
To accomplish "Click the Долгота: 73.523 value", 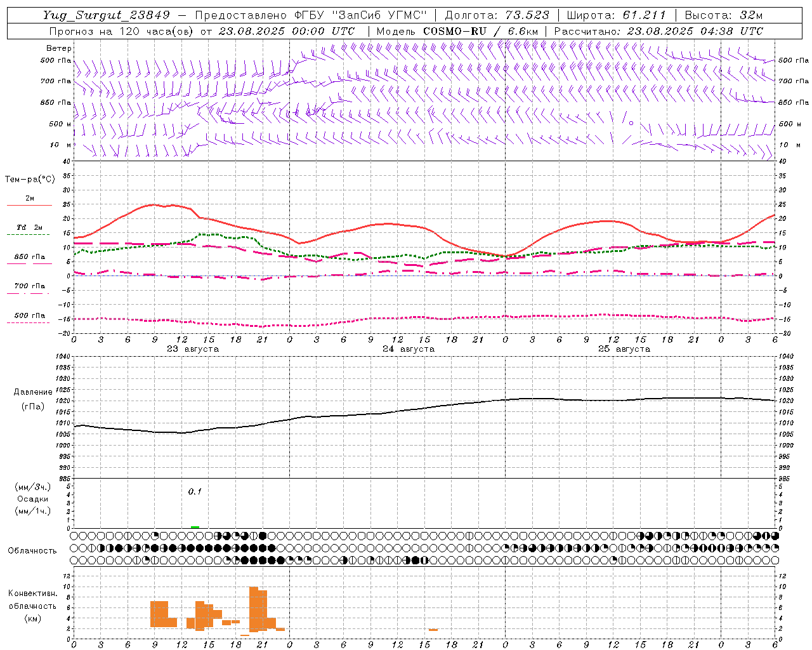I will pyautogui.click(x=497, y=15).
